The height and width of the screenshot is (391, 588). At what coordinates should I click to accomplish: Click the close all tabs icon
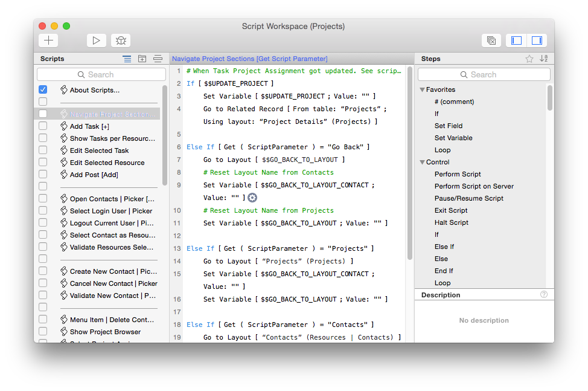click(x=491, y=40)
